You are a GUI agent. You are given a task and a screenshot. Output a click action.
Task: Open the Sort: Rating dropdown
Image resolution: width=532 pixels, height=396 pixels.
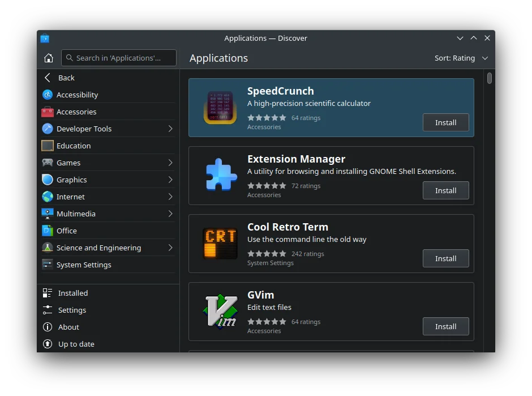461,58
